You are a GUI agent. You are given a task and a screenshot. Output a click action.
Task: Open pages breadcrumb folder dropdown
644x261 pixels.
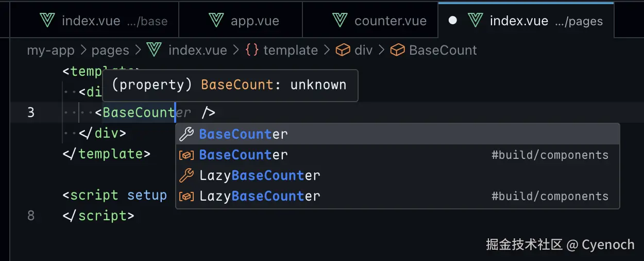click(x=110, y=50)
